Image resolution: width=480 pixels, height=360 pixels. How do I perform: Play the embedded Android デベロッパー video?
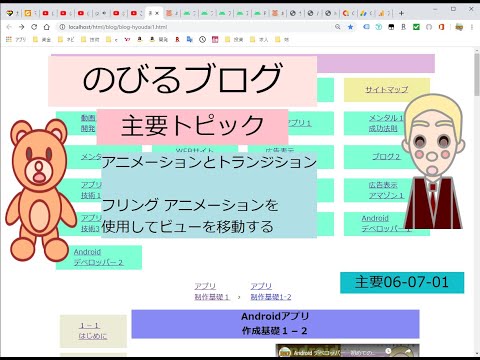pyautogui.click(x=347, y=351)
